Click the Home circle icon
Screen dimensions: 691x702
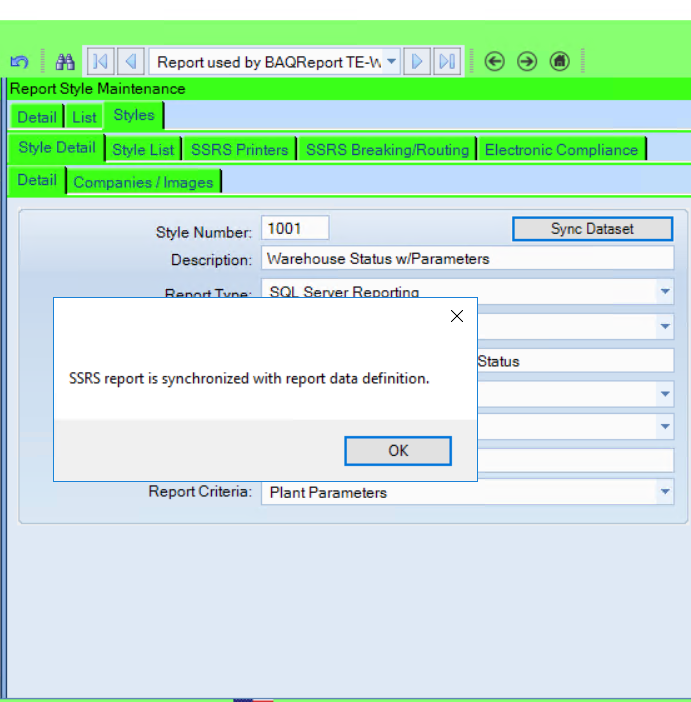(559, 61)
